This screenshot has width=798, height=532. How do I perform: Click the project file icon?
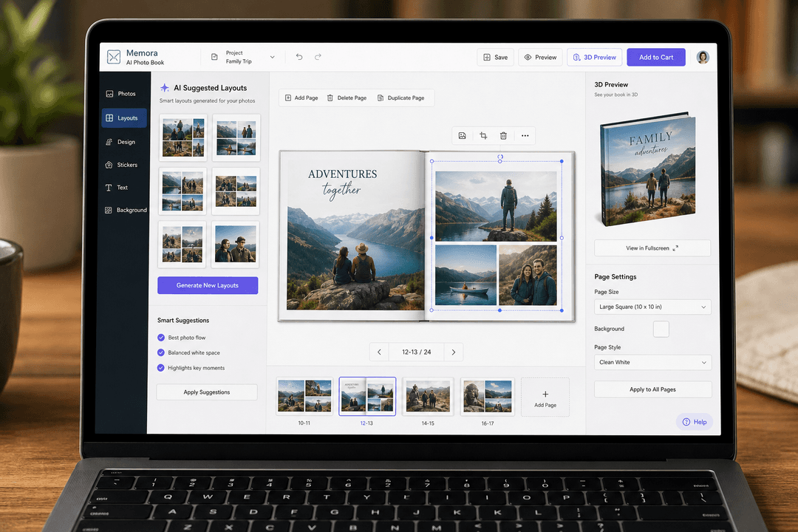(214, 56)
